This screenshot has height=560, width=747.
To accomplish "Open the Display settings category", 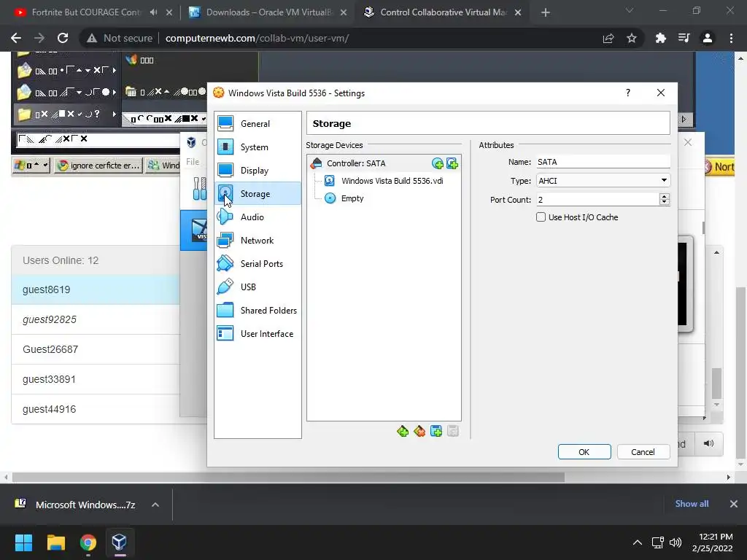I will [x=258, y=171].
